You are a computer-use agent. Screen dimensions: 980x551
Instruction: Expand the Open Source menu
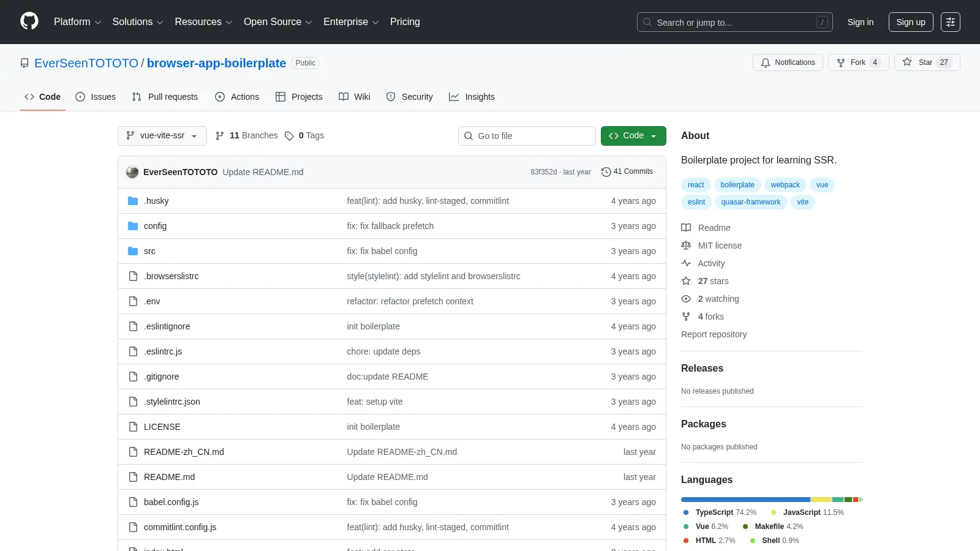(x=278, y=22)
